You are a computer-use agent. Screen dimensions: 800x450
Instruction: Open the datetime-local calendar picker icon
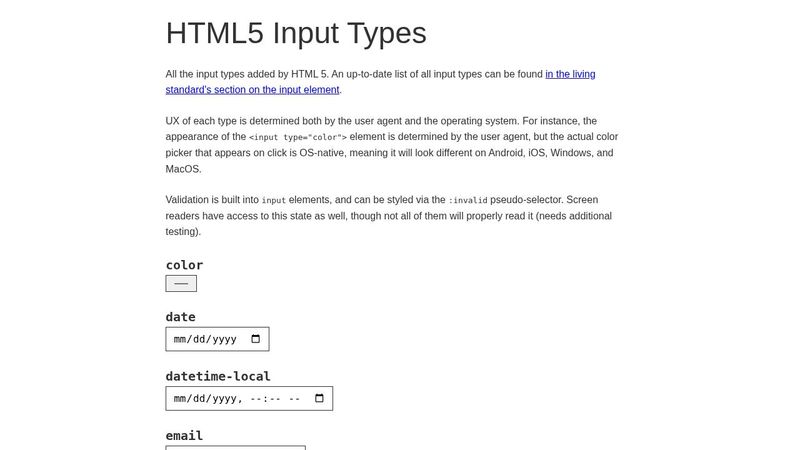click(x=319, y=398)
